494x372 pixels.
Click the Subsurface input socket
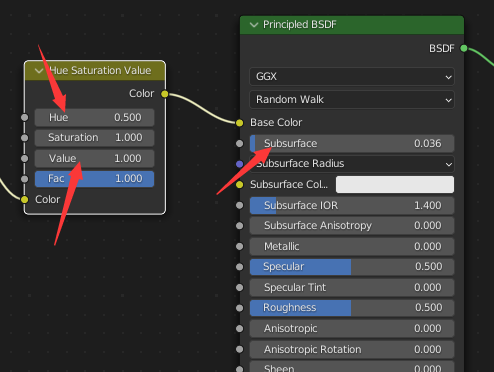(239, 143)
